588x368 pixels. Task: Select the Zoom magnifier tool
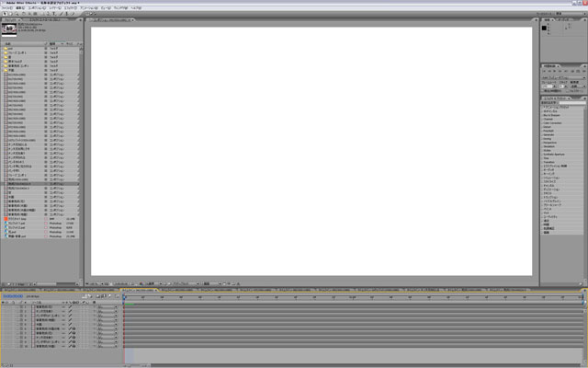17,14
